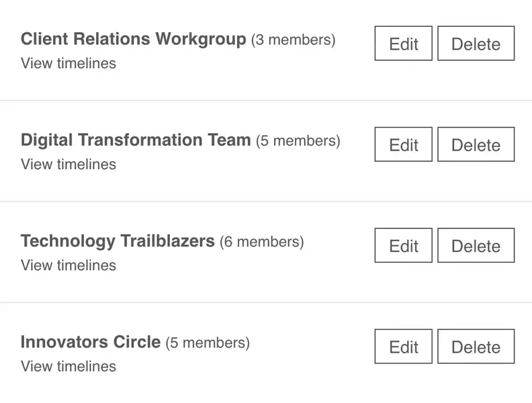This screenshot has width=532, height=403.
Task: Click the Client Relations Workgroup title
Action: click(x=133, y=39)
